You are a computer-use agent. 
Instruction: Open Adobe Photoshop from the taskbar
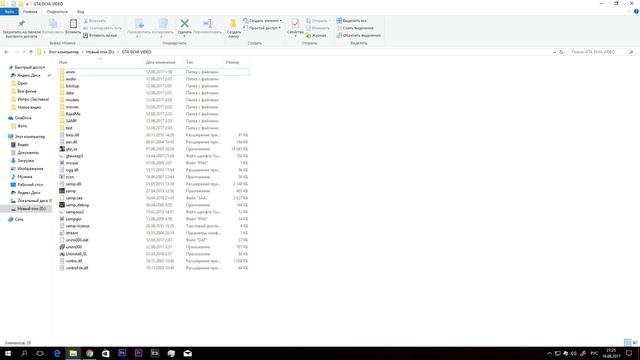[x=122, y=353]
